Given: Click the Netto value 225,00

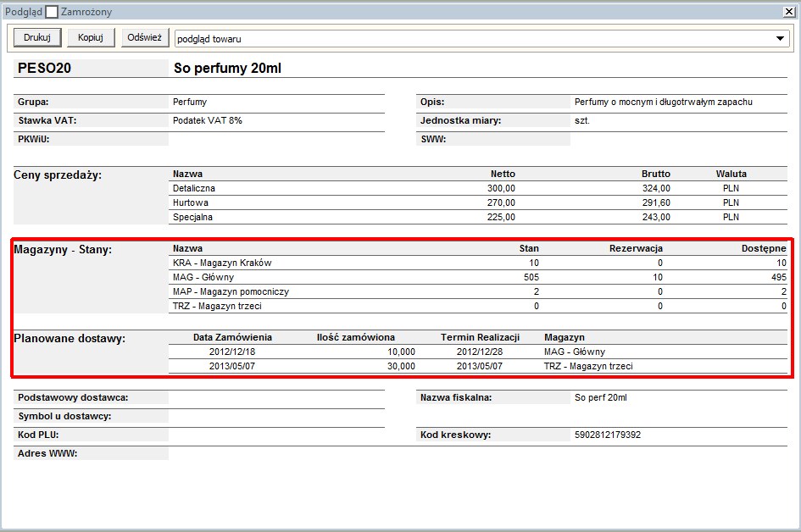Looking at the screenshot, I should tap(501, 217).
